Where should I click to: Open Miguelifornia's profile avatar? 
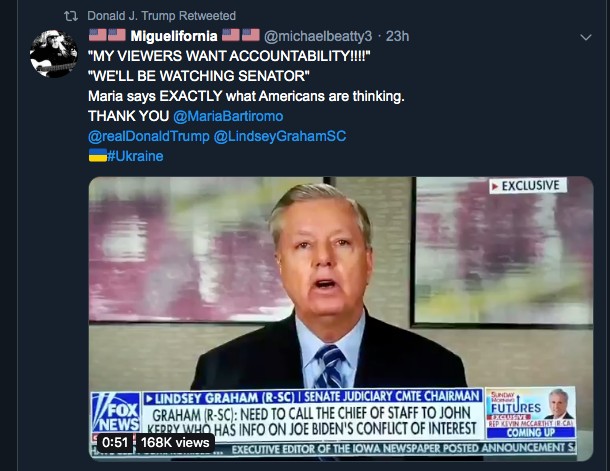(x=54, y=54)
